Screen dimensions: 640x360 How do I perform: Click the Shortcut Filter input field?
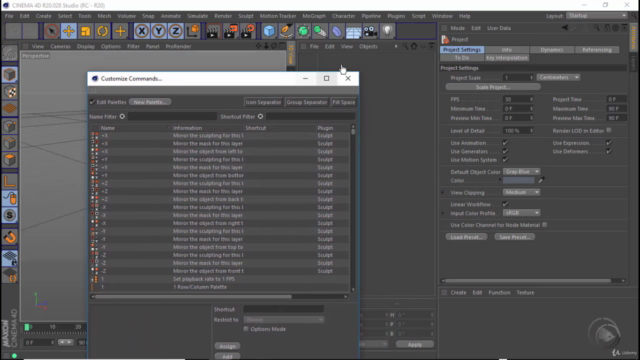pyautogui.click(x=310, y=117)
